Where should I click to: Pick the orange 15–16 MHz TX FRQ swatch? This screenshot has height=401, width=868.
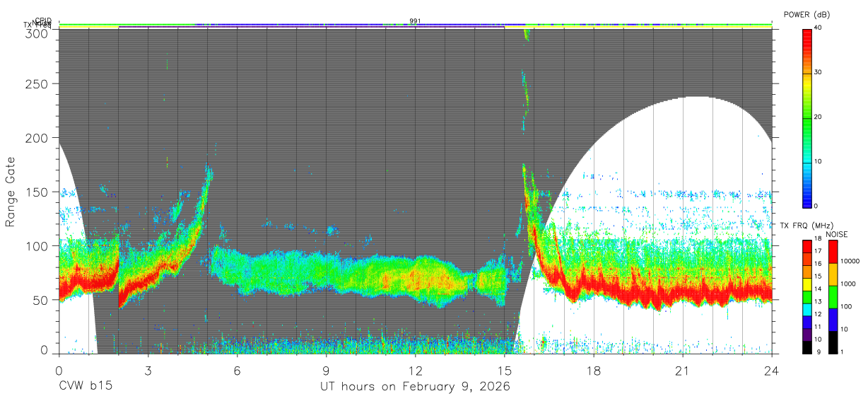(807, 272)
